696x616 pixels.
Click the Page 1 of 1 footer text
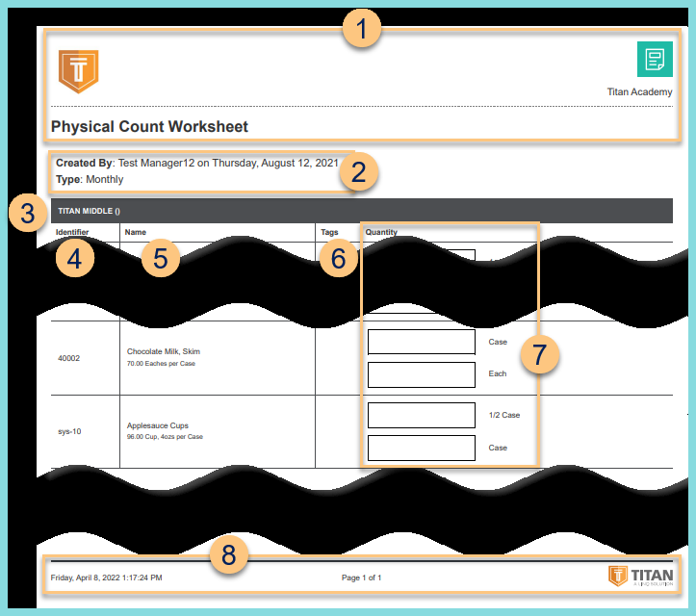pos(361,577)
